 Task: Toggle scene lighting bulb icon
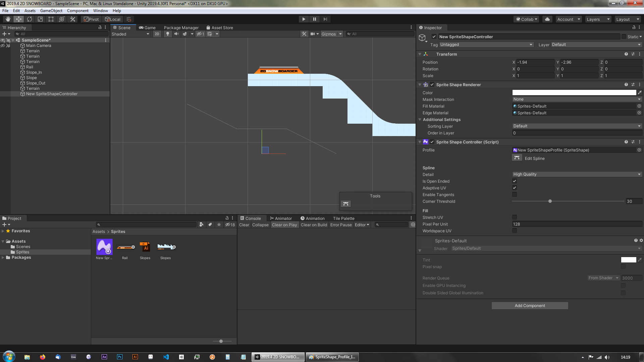pos(168,34)
